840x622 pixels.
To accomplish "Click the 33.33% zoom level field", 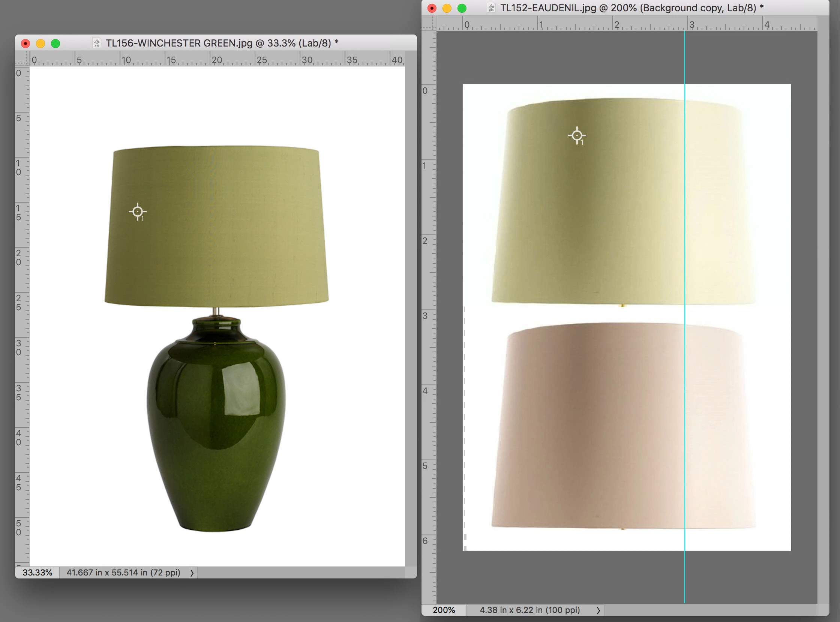I will tap(37, 573).
